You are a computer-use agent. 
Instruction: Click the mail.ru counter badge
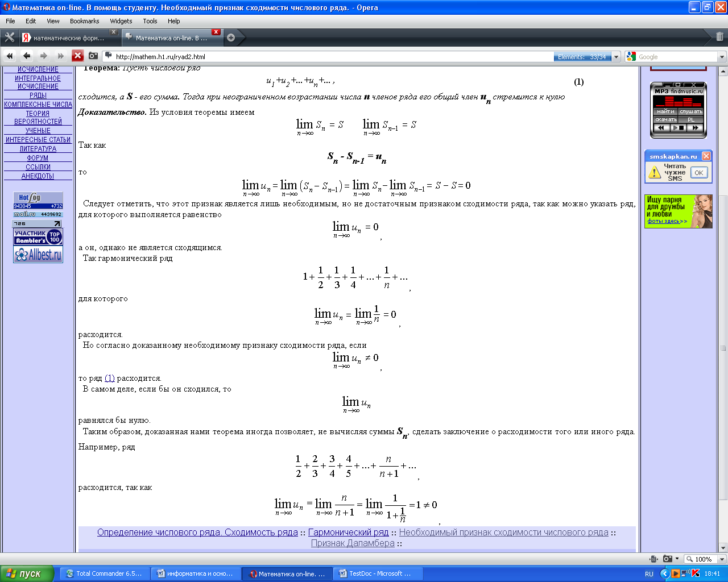click(x=38, y=214)
